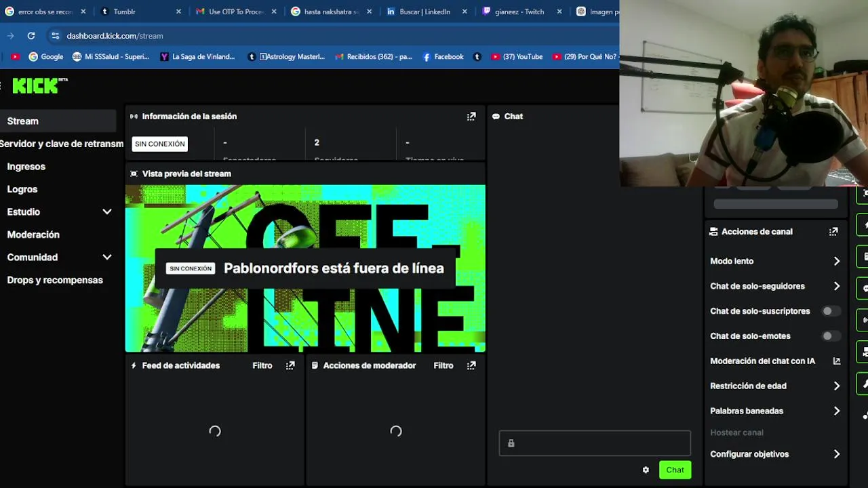The width and height of the screenshot is (868, 488).
Task: Click the offline stream preview image
Action: (305, 268)
